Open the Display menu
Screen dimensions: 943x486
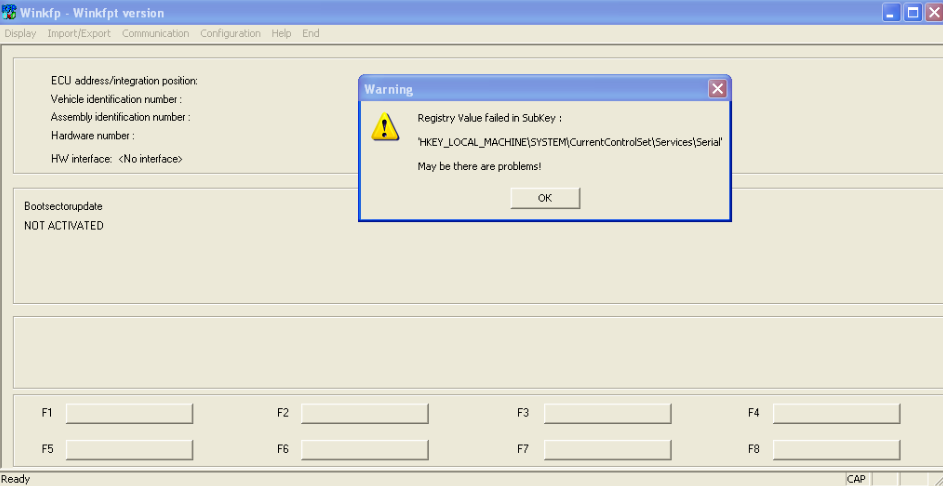coord(20,34)
